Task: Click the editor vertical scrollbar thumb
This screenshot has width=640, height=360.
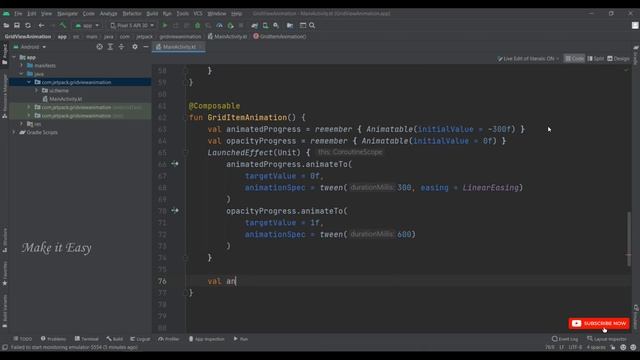Action: (629, 239)
